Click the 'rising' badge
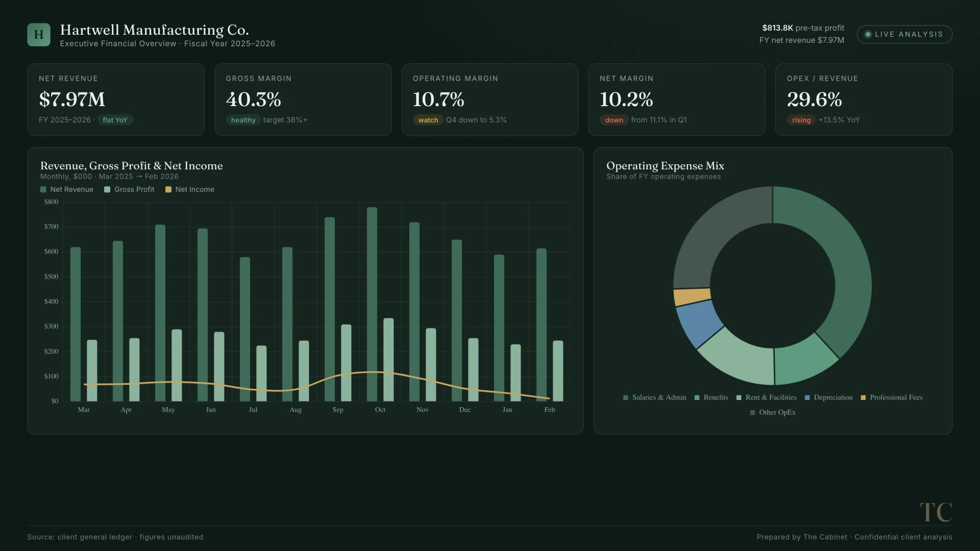The image size is (980, 551). pyautogui.click(x=801, y=120)
